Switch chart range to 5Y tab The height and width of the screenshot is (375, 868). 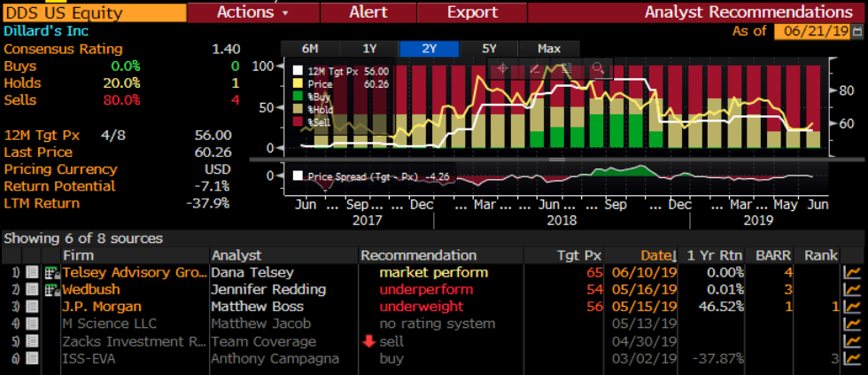pos(490,49)
